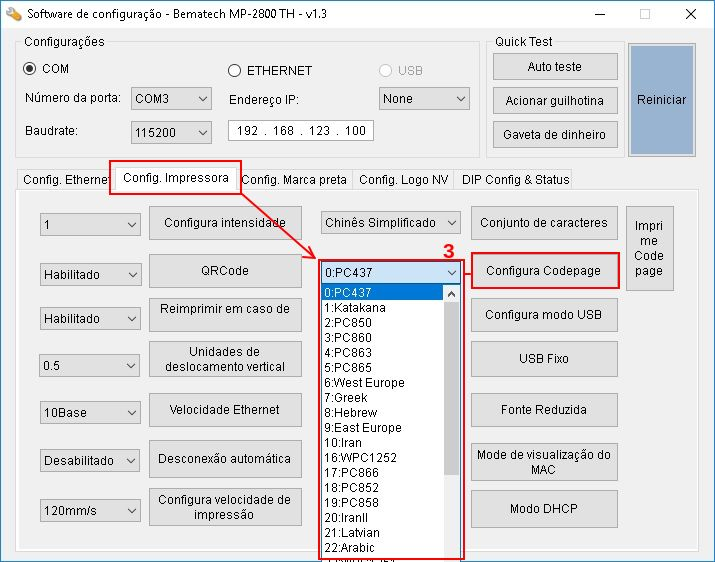The image size is (715, 562).
Task: Select 1:Katakana in the codepage list
Action: pyautogui.click(x=383, y=307)
